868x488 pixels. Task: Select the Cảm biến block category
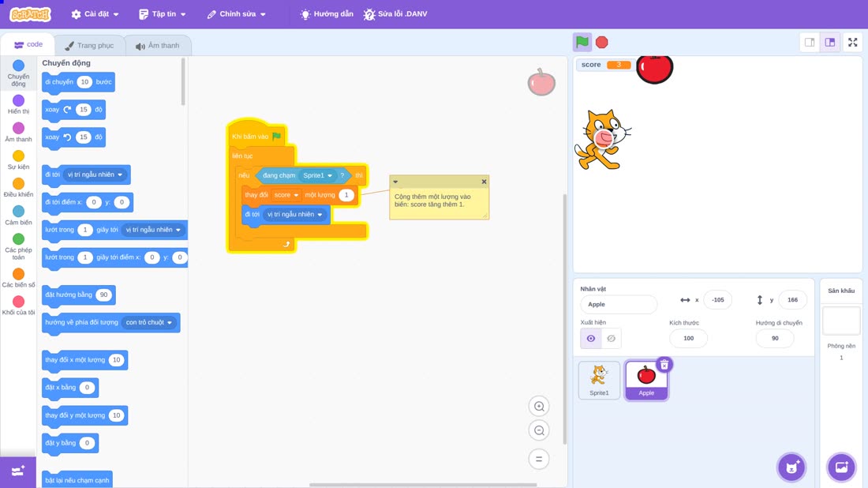[x=18, y=215]
